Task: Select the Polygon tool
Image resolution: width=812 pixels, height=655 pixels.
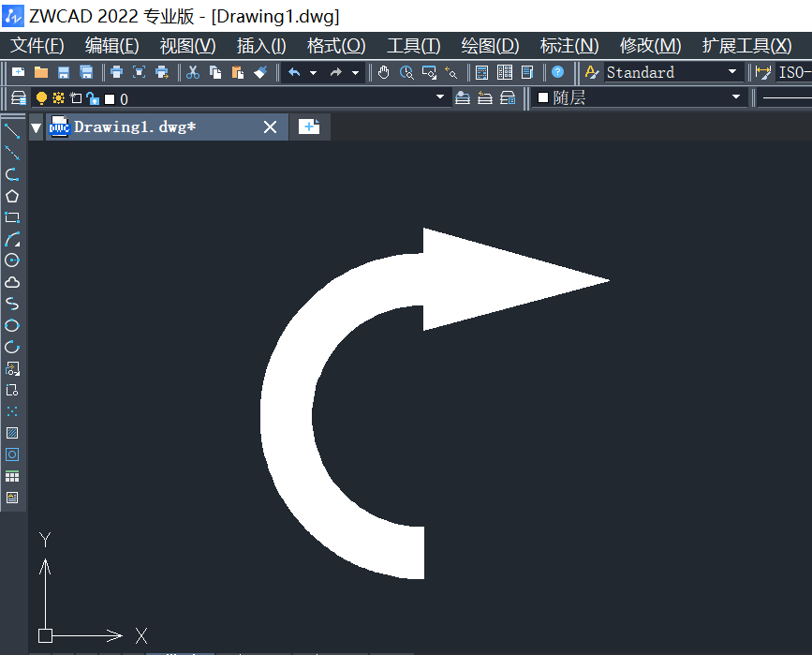Action: tap(12, 196)
